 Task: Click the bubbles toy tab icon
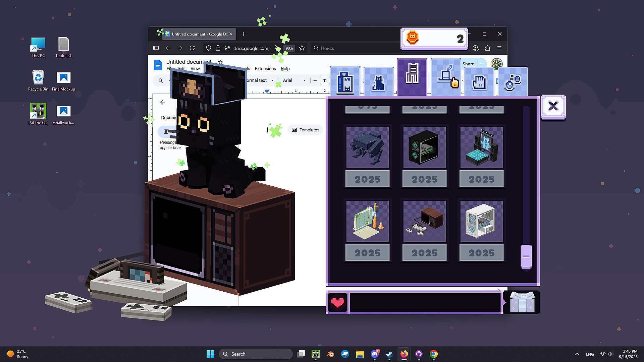pos(513,81)
